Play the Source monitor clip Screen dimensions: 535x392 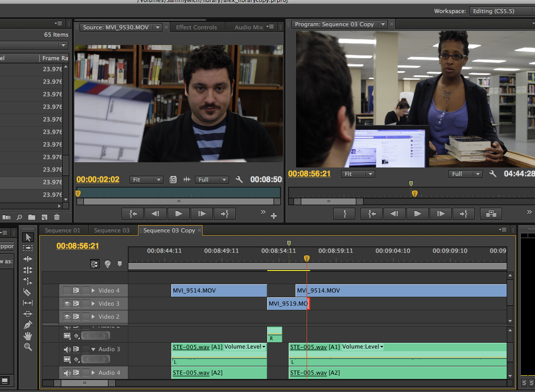click(179, 214)
